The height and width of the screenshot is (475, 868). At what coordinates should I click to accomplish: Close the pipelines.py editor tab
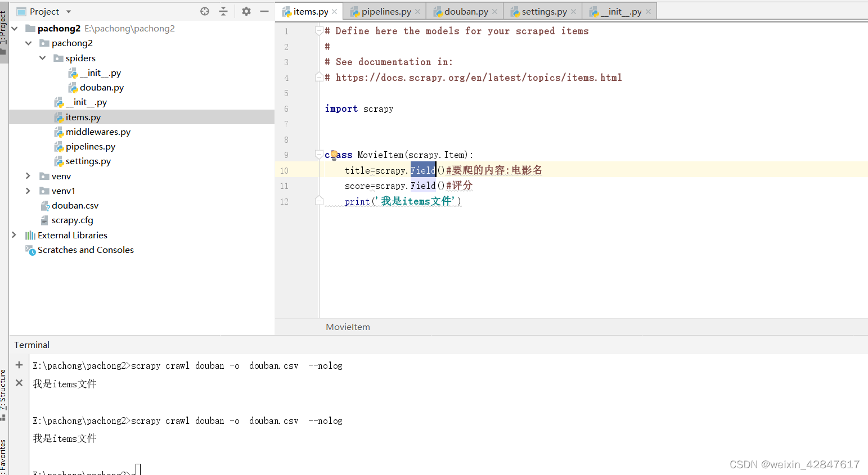[417, 11]
